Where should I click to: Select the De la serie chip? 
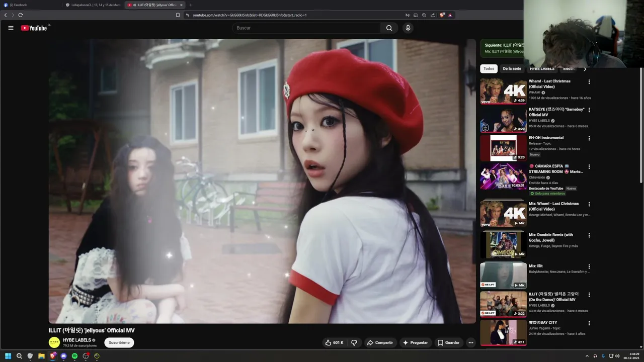click(x=512, y=69)
